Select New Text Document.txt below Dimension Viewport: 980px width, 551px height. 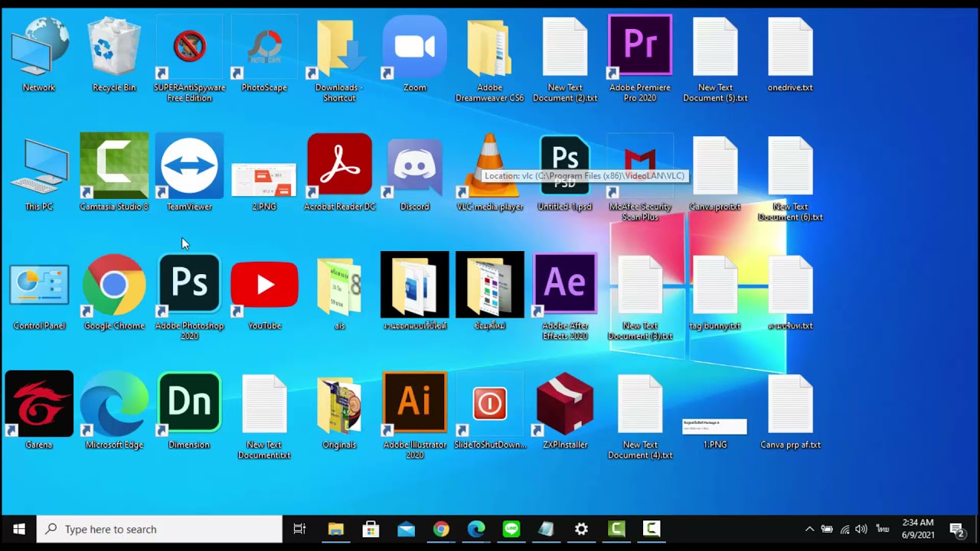(x=264, y=416)
